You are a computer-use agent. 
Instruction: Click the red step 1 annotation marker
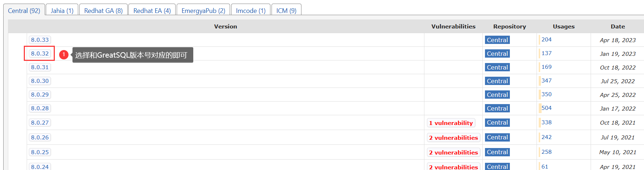[x=64, y=54]
